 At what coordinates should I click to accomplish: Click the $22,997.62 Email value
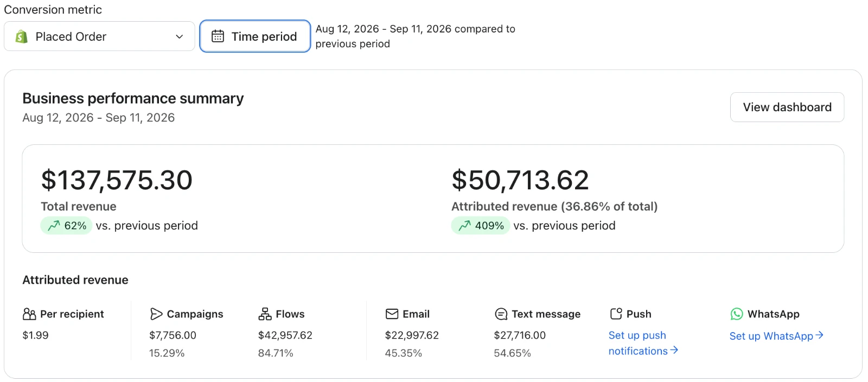[x=412, y=335]
